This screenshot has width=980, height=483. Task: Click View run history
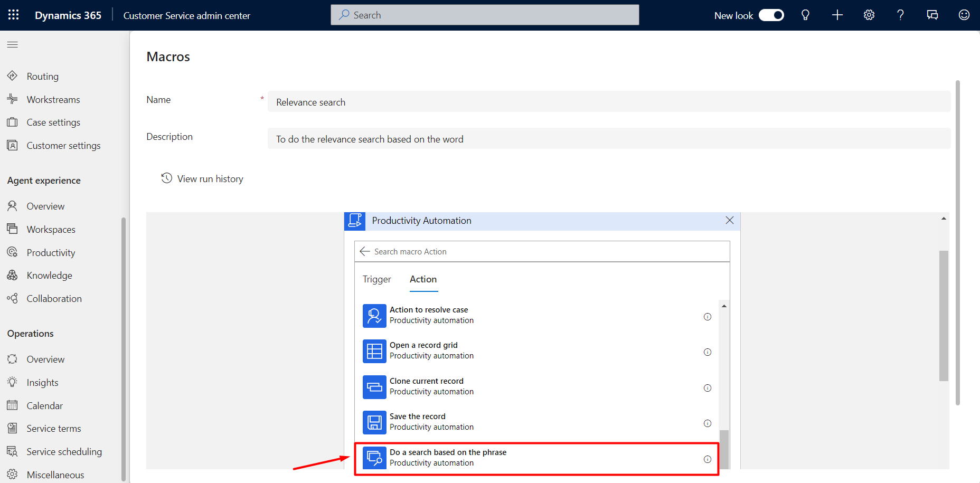210,178
